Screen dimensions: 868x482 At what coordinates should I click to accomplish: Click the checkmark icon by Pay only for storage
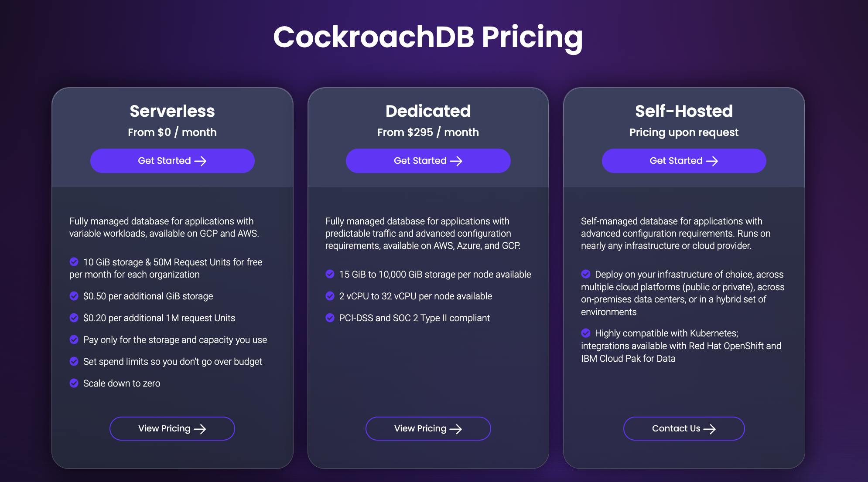point(74,339)
